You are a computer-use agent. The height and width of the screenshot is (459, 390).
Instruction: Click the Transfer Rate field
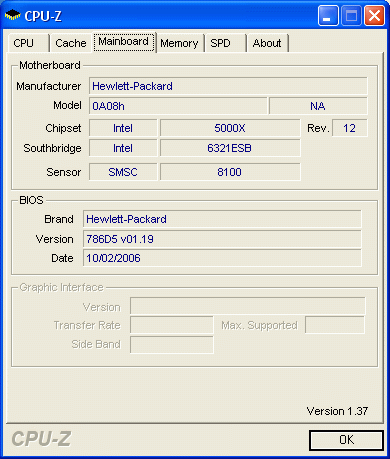coord(172,325)
